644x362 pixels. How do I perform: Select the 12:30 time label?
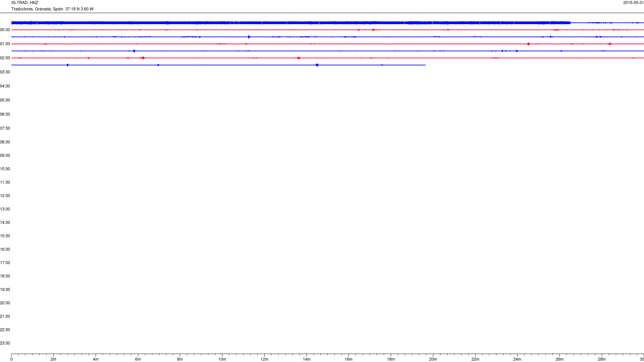point(5,196)
